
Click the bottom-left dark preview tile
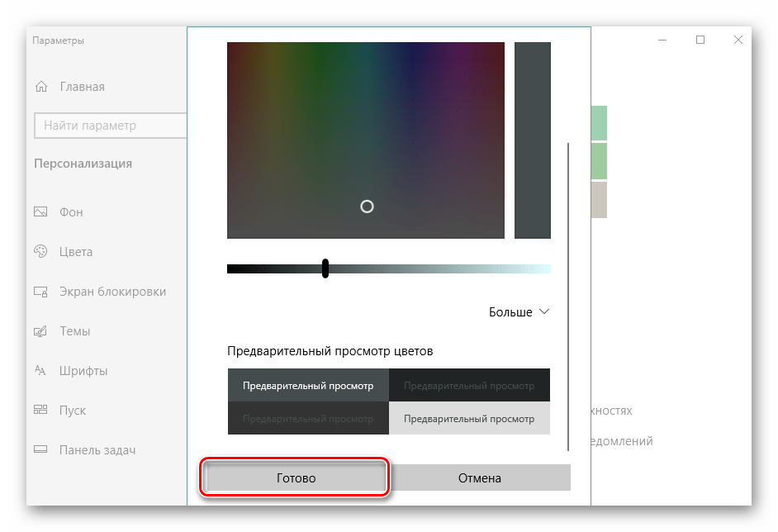308,418
